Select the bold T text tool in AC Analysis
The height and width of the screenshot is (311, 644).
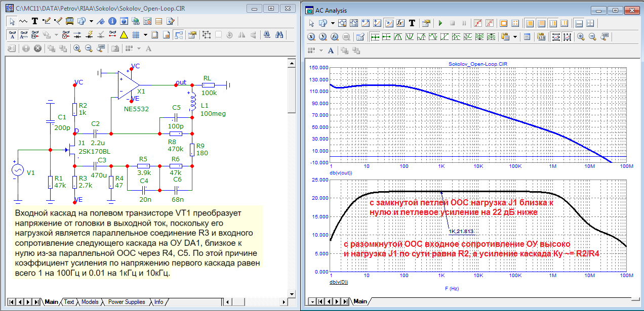[412, 23]
